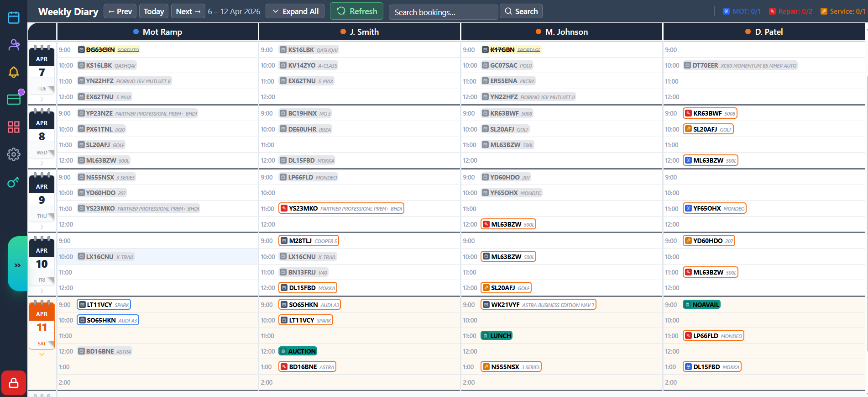The image size is (868, 397).
Task: Open the red dashboard grid icon
Action: click(14, 127)
